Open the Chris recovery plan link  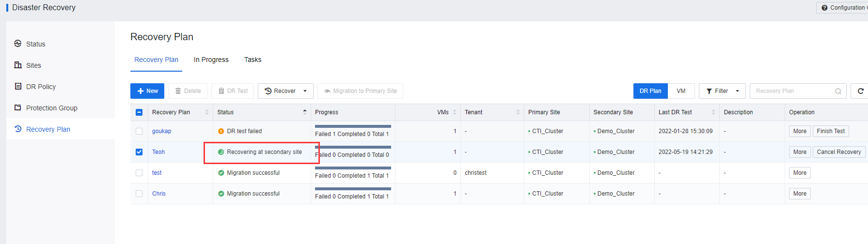pyautogui.click(x=159, y=194)
